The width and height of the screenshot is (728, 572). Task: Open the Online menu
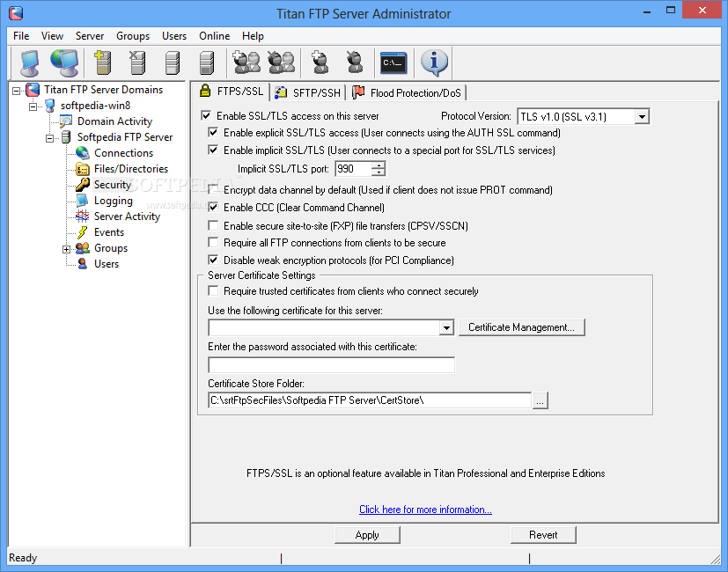215,36
